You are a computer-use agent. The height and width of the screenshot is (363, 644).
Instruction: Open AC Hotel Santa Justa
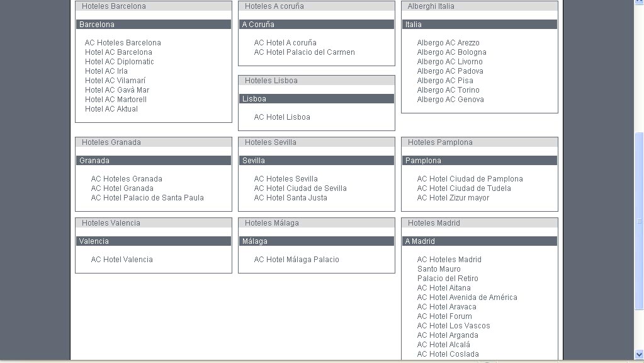coord(290,198)
